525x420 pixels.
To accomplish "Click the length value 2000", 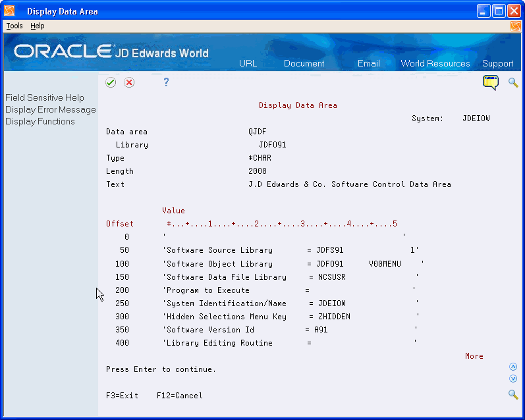I will pyautogui.click(x=257, y=171).
